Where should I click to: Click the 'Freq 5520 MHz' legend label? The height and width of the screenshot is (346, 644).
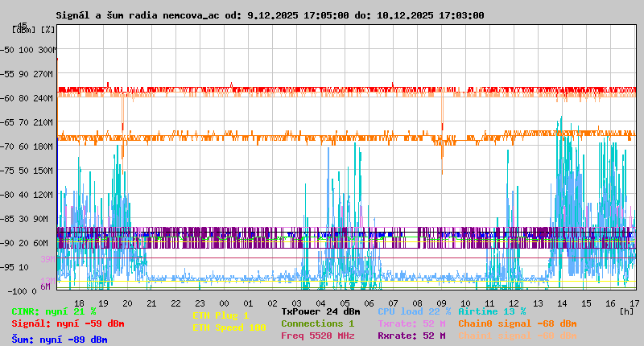click(320, 336)
